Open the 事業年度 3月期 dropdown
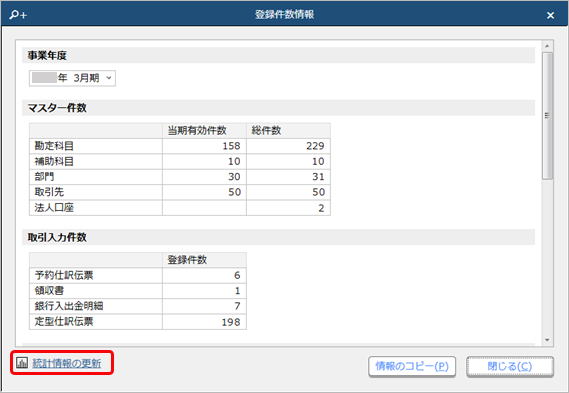The height and width of the screenshot is (393, 569). (72, 78)
